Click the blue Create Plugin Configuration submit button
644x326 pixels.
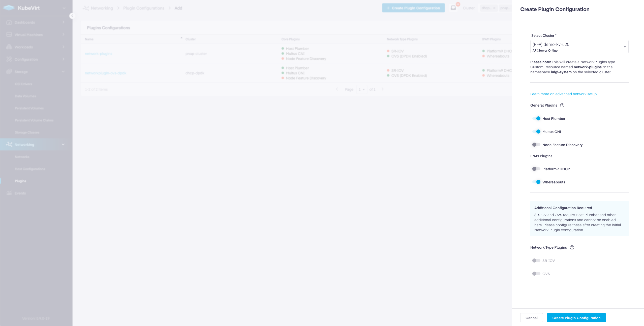point(576,318)
